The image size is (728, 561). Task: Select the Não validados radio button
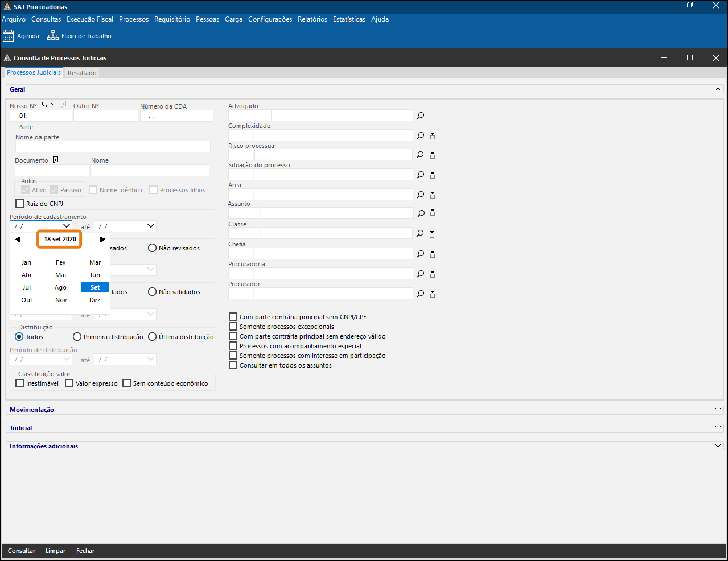(152, 292)
